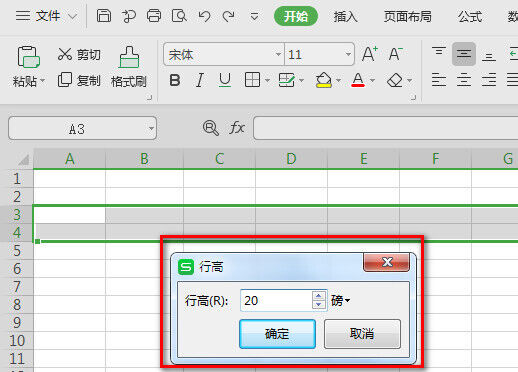Image resolution: width=518 pixels, height=372 pixels.
Task: Apply yellow fill color
Action: (x=323, y=80)
